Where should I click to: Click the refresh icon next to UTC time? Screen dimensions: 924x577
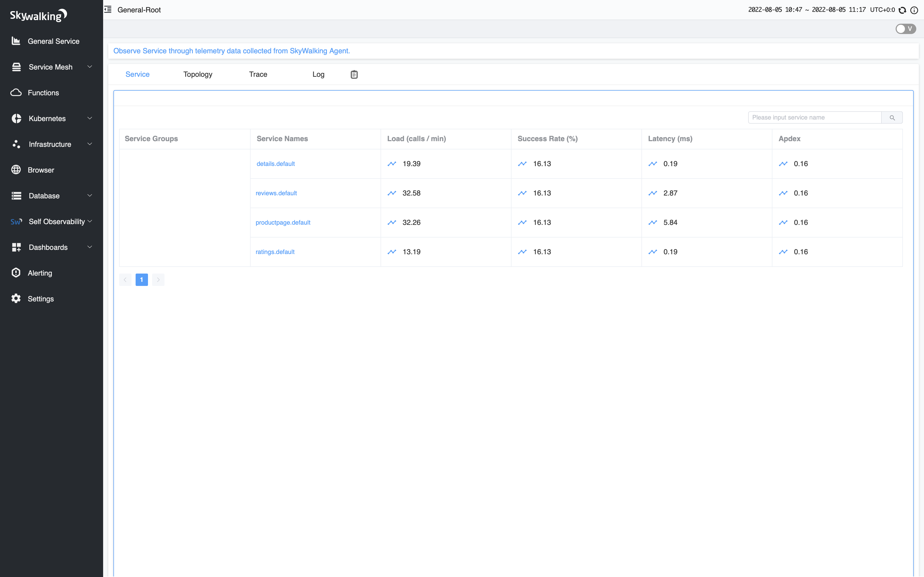[x=902, y=10]
